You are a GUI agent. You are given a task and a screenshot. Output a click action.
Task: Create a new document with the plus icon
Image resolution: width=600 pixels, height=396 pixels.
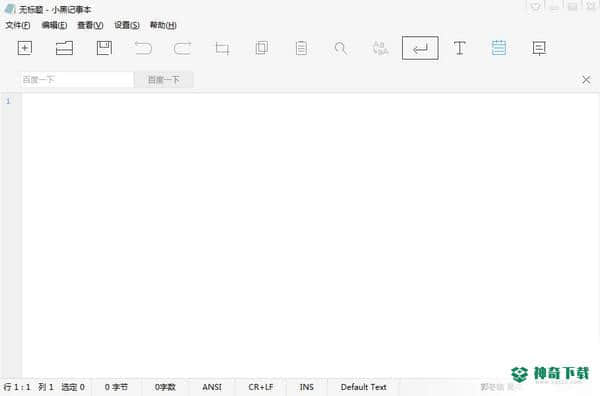point(25,48)
